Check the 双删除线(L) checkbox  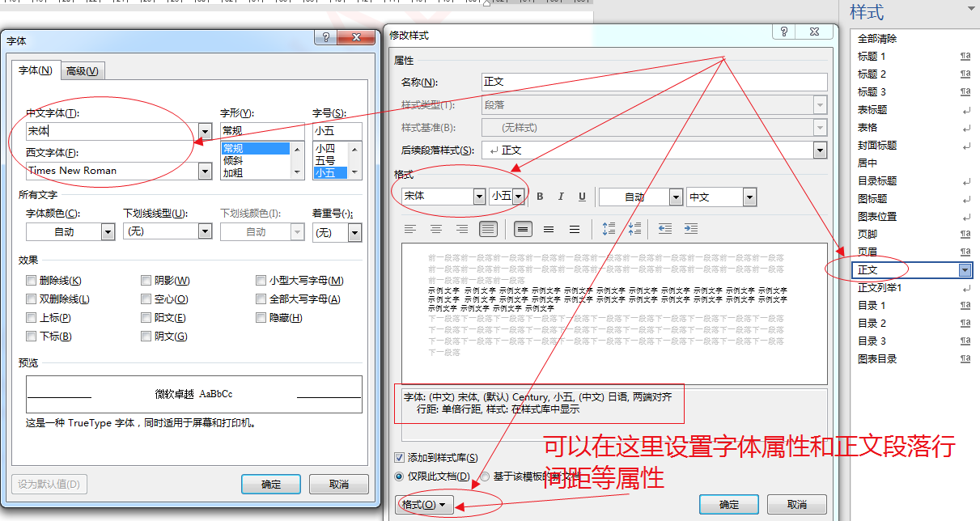point(32,299)
